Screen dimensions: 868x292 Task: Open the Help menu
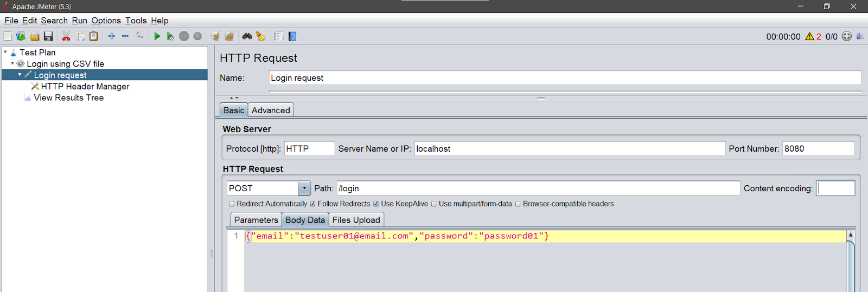pyautogui.click(x=159, y=20)
